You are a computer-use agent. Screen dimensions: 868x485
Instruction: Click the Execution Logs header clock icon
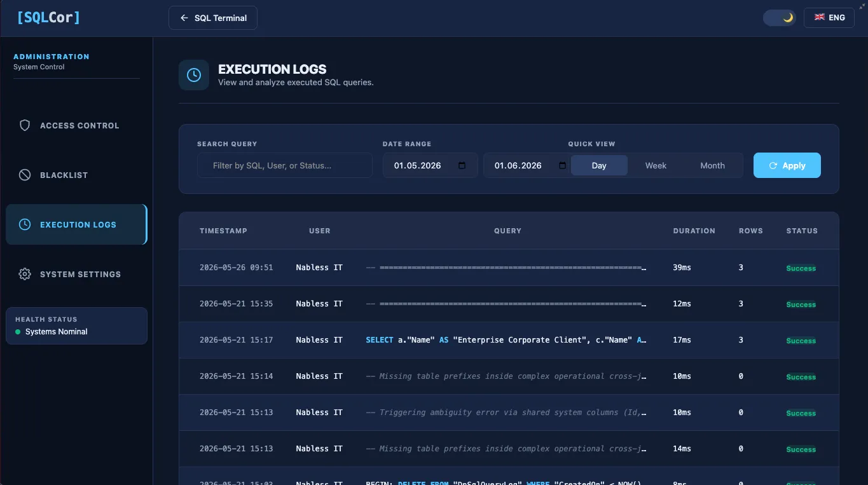pos(194,75)
